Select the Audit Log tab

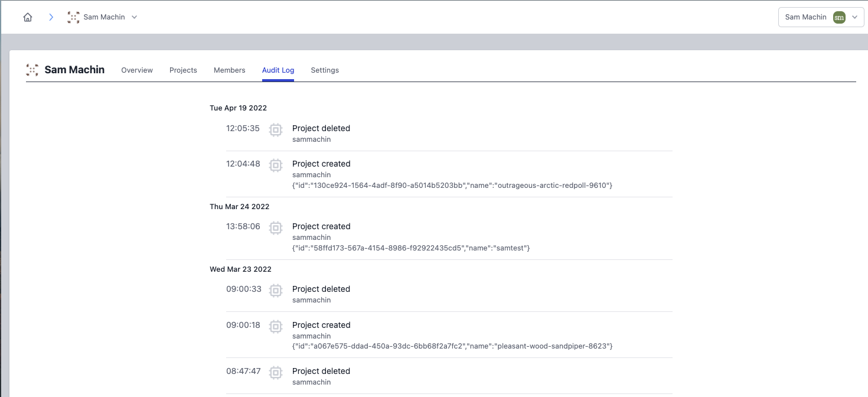[x=278, y=70]
